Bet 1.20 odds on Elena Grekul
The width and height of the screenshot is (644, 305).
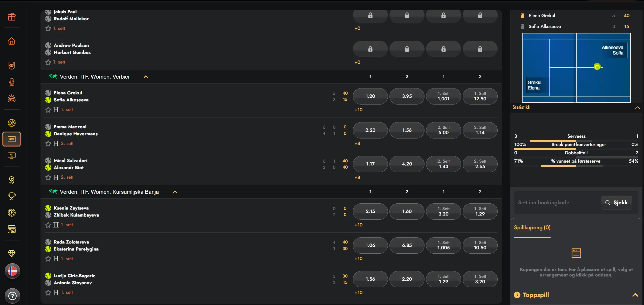pyautogui.click(x=370, y=96)
